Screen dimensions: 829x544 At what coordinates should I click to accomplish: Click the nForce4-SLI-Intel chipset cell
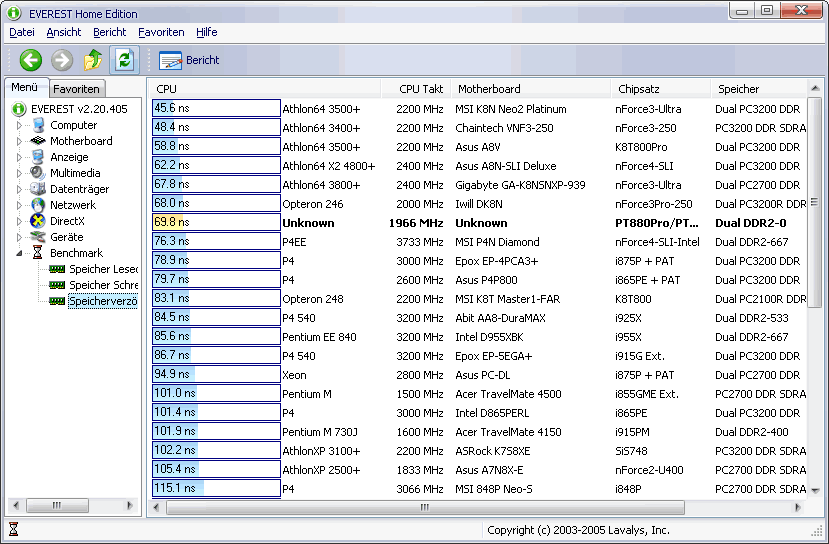[657, 242]
